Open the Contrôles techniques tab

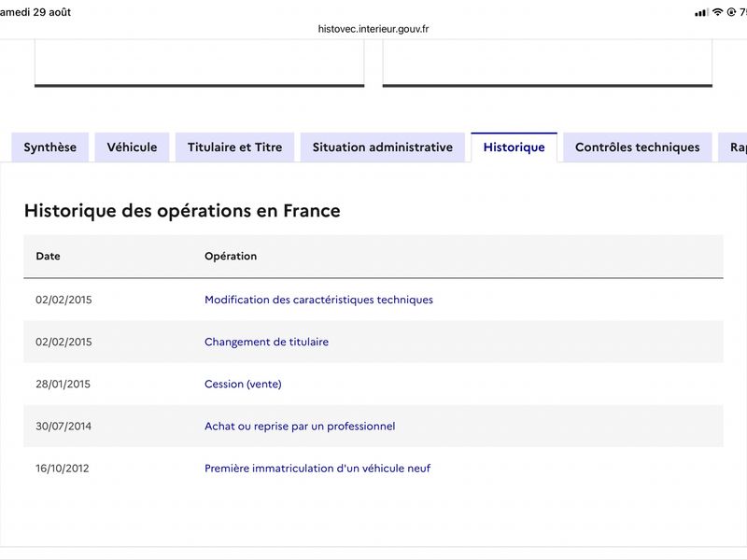point(638,147)
